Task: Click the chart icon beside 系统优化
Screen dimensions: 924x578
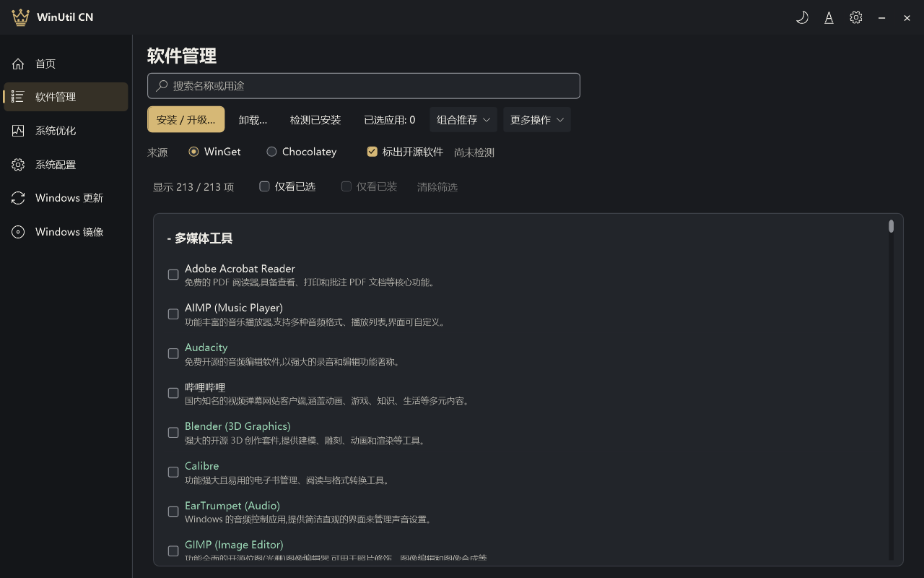Action: pyautogui.click(x=18, y=131)
